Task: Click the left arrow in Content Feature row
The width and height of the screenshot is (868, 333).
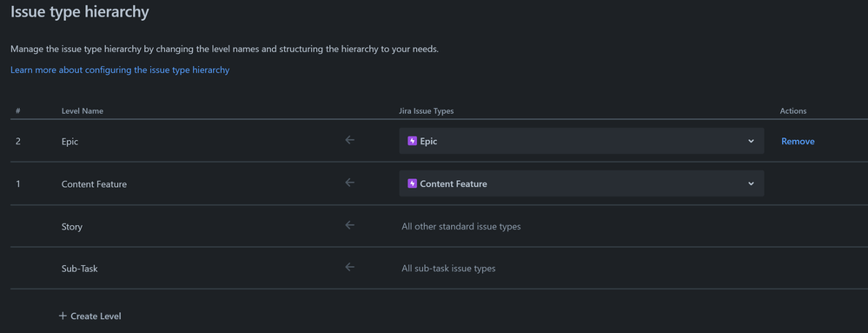Action: tap(350, 183)
